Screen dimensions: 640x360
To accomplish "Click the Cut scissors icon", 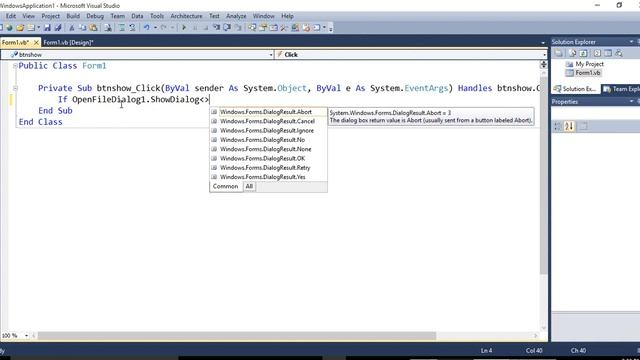I will [72, 28].
